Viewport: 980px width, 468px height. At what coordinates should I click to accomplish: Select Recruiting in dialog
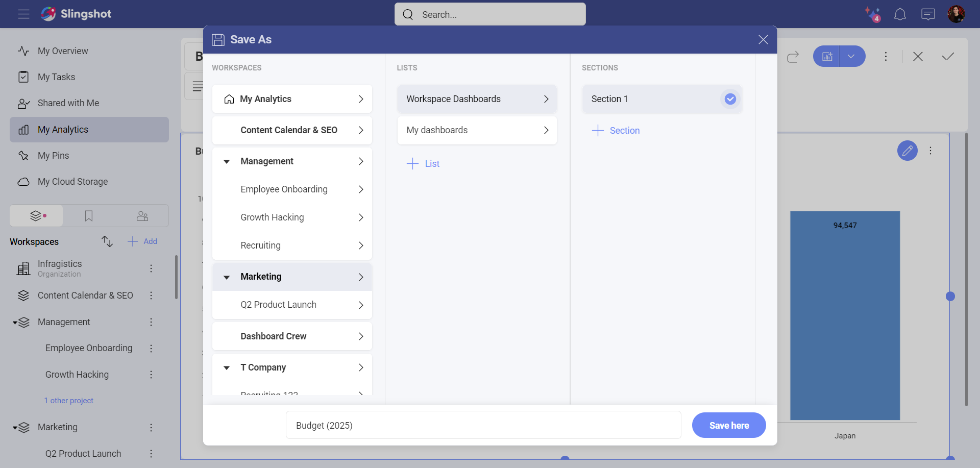pos(292,245)
